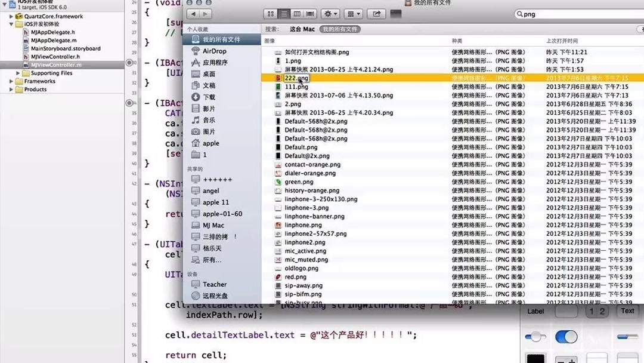Turn off the blue switch in Interface Builder
Image resolution: width=644 pixels, height=363 pixels.
[566, 336]
